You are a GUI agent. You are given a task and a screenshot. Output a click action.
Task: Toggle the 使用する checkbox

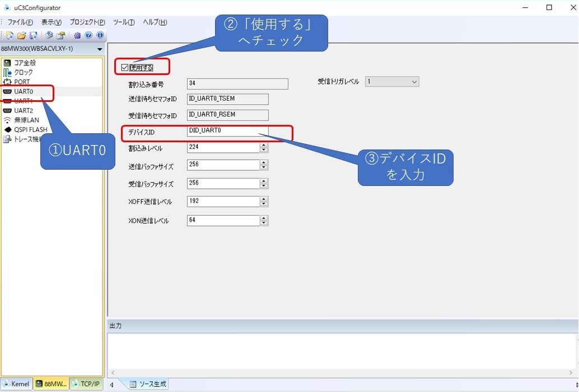(x=124, y=68)
